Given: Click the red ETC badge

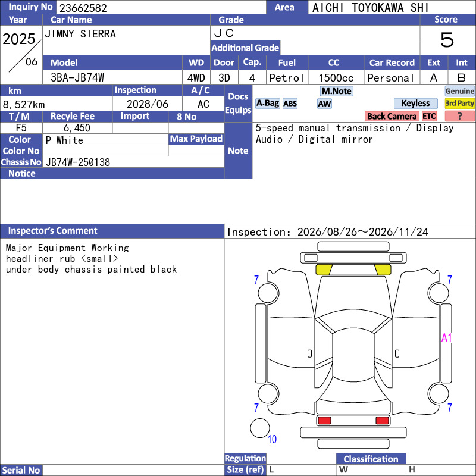Looking at the screenshot, I should (x=429, y=116).
